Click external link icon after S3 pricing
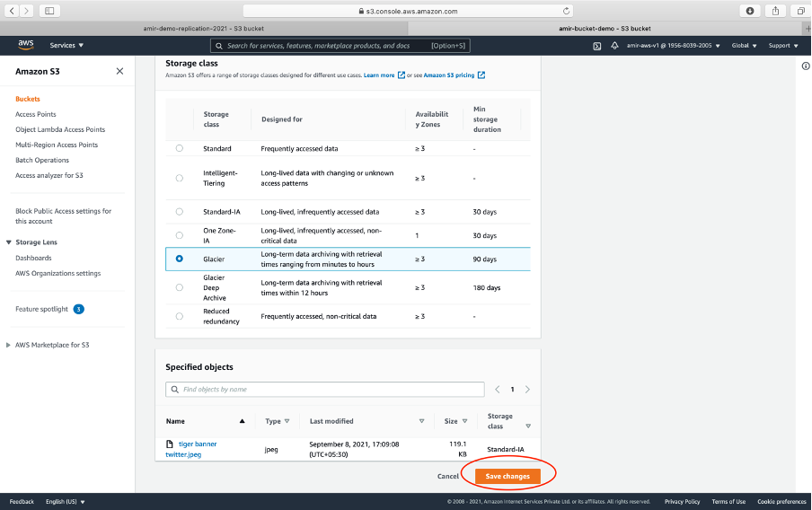 point(481,75)
